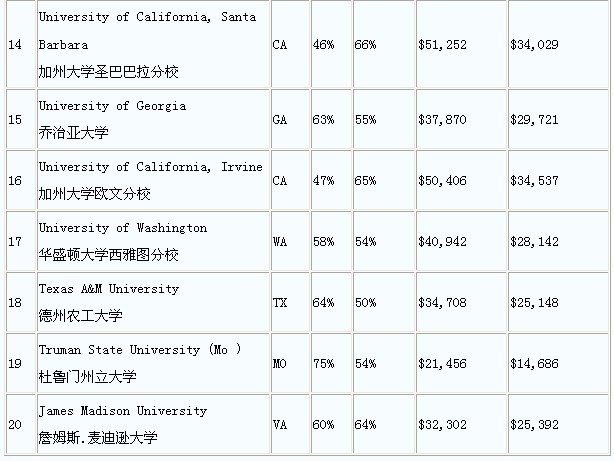Click the GA state abbreviation
614x461 pixels.
(279, 118)
